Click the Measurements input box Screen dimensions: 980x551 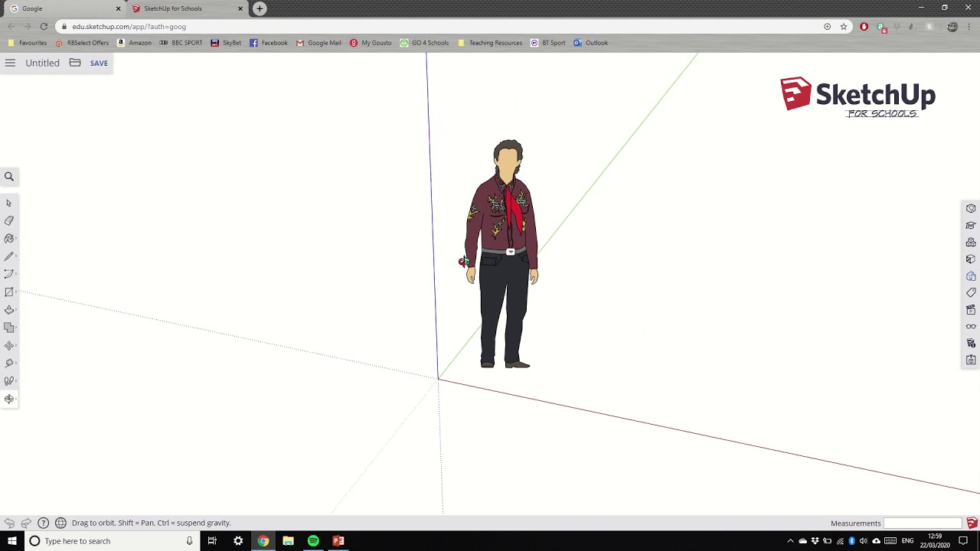923,523
